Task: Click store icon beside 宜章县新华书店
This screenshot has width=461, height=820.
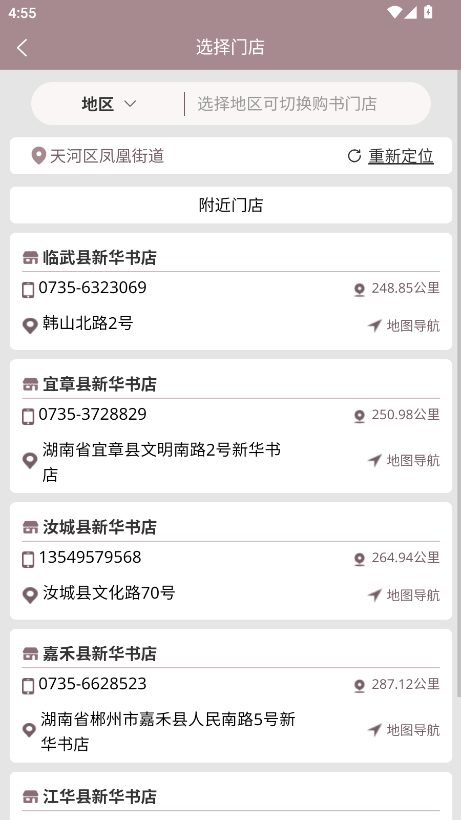Action: tap(30, 384)
